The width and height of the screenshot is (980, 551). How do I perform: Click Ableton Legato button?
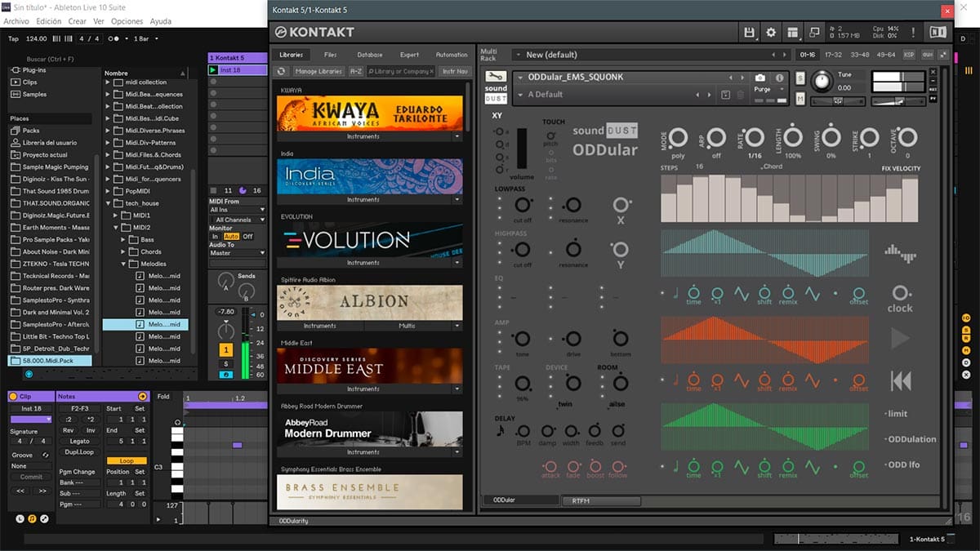click(79, 441)
